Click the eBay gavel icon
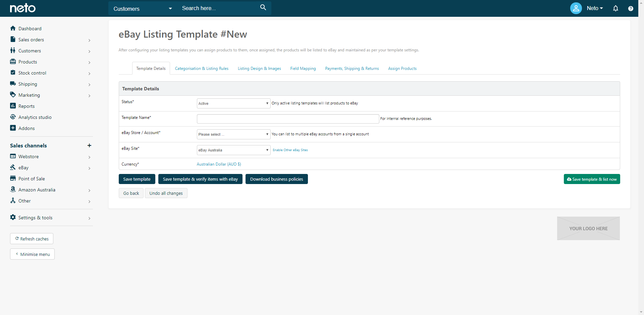This screenshot has height=315, width=644. point(13,167)
